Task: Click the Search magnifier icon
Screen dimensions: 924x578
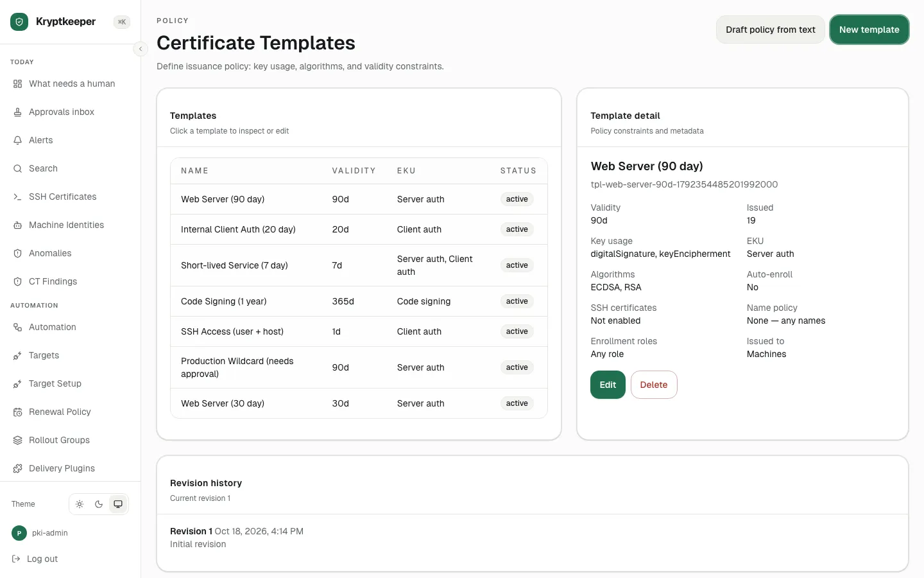Action: pos(18,169)
